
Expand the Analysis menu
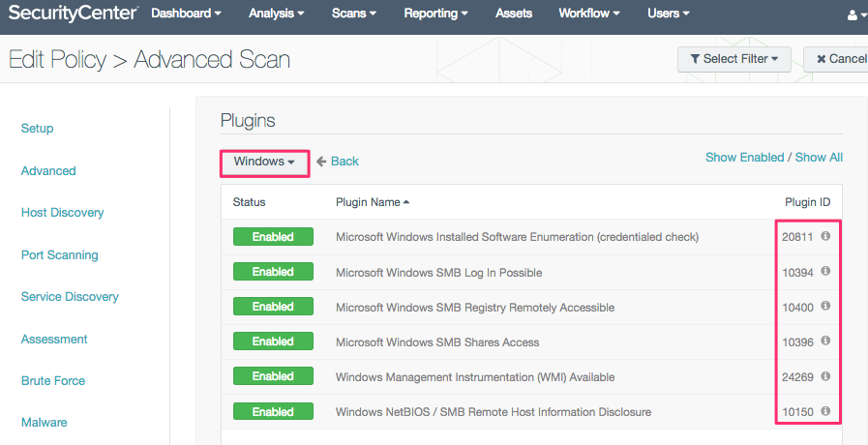coord(276,14)
